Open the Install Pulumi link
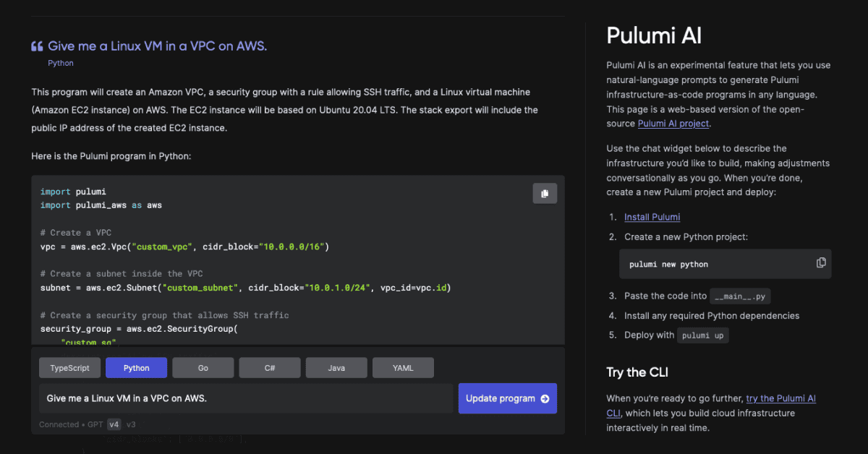The image size is (868, 454). [x=652, y=217]
